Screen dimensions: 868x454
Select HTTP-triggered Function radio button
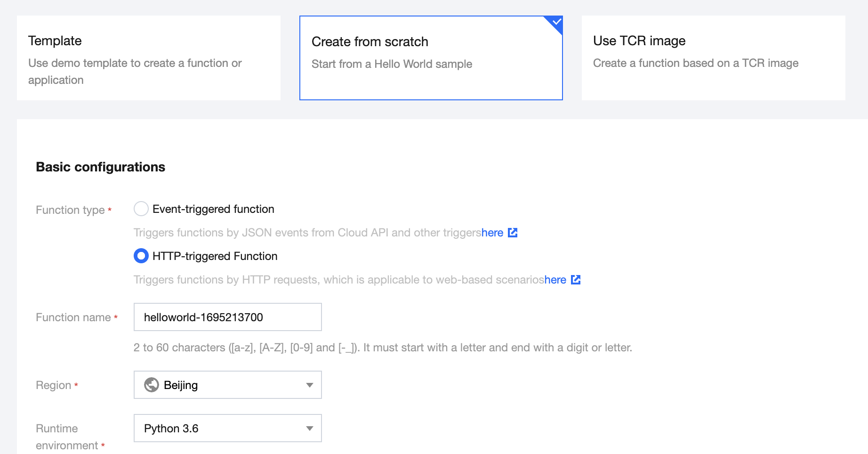(141, 256)
